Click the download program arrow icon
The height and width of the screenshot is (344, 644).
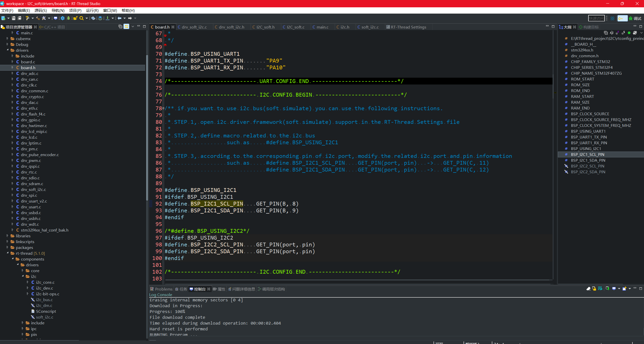[x=108, y=18]
